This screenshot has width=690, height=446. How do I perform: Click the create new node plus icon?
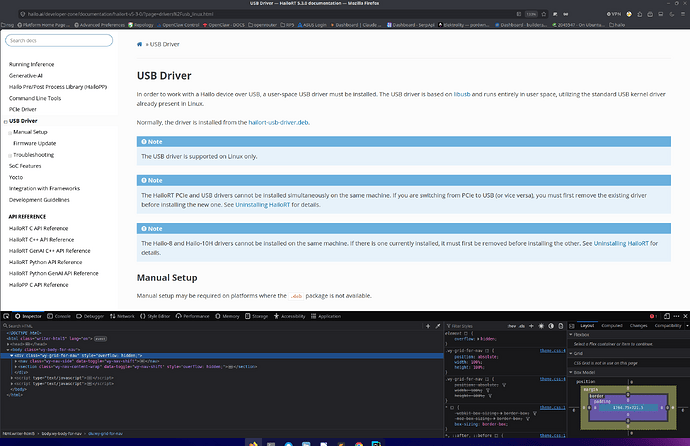click(428, 326)
